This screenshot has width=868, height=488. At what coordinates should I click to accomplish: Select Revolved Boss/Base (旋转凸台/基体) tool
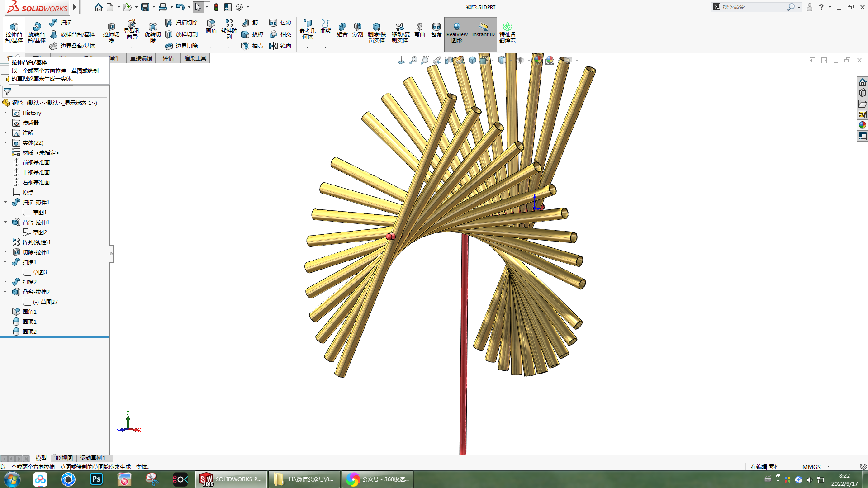pos(37,32)
